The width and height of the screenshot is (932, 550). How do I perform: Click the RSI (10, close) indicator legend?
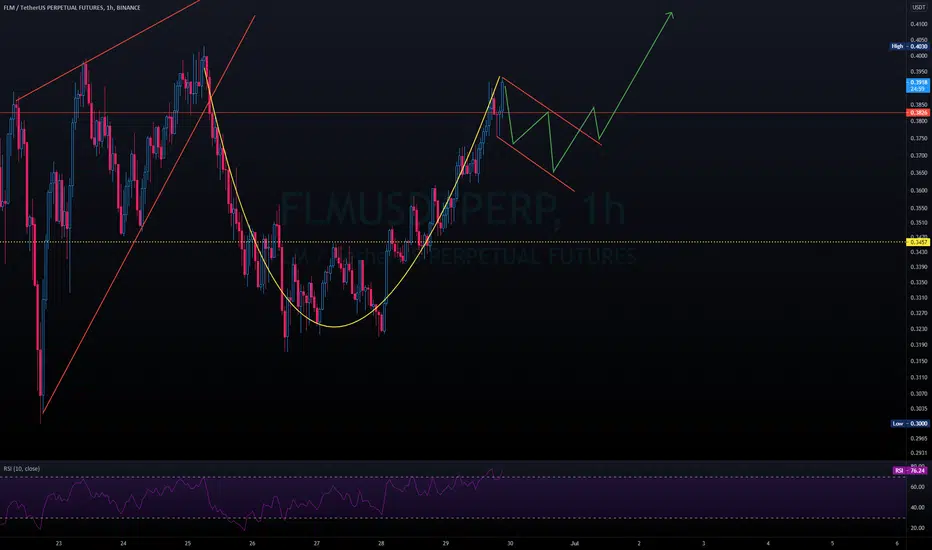click(x=22, y=469)
